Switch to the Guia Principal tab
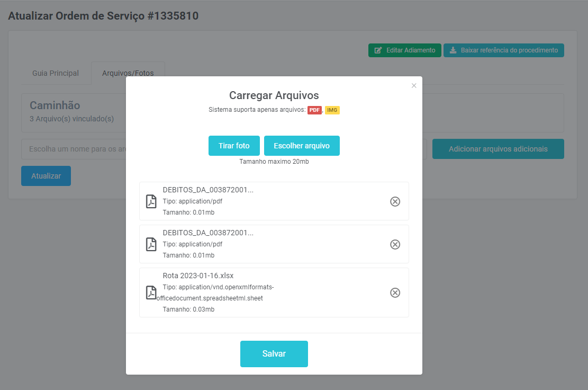The height and width of the screenshot is (390, 588). click(56, 73)
